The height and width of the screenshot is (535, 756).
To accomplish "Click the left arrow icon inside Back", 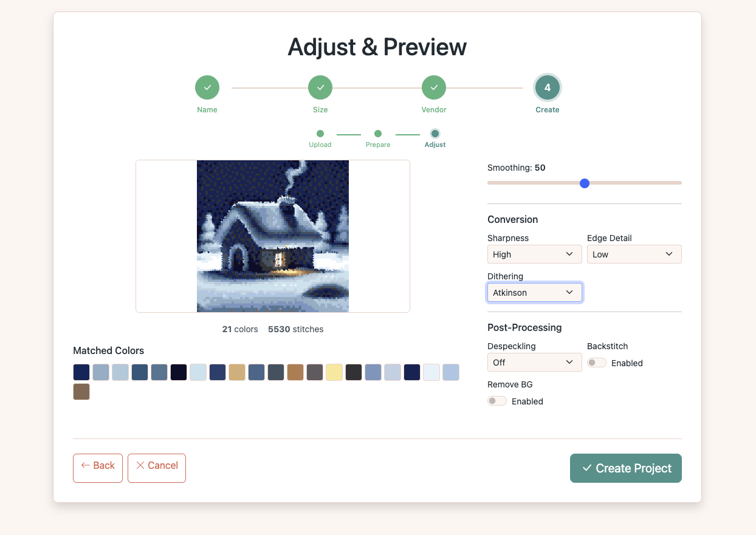I will tap(86, 466).
